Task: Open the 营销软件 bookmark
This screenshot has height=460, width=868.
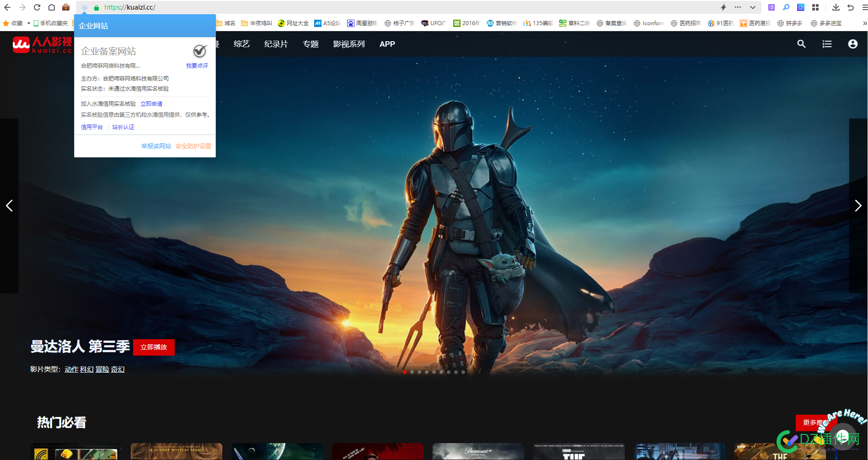Action: coord(502,23)
